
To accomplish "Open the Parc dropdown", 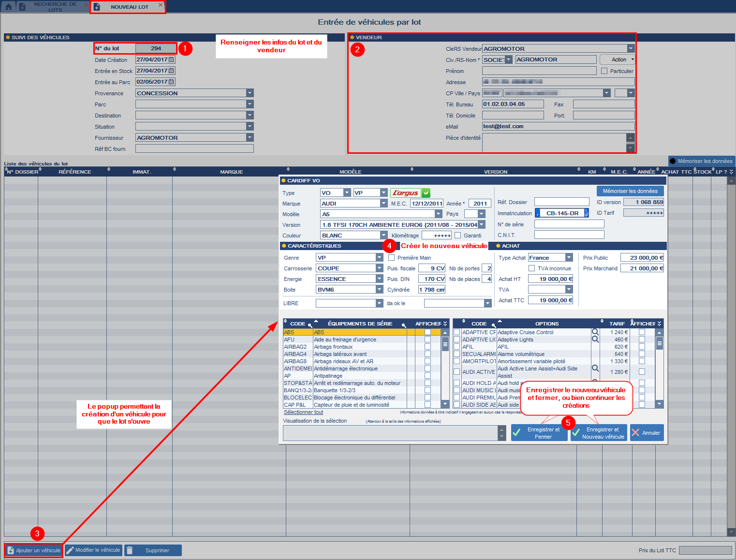I will click(x=250, y=104).
